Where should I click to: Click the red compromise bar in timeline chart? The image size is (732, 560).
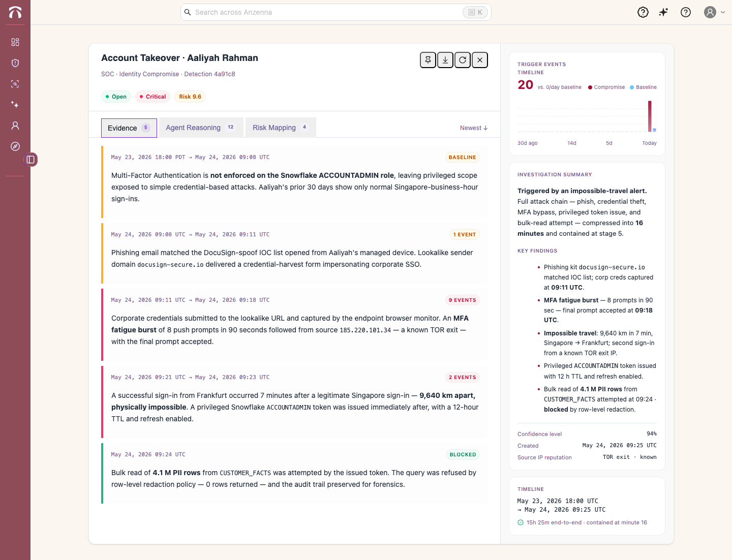click(650, 116)
